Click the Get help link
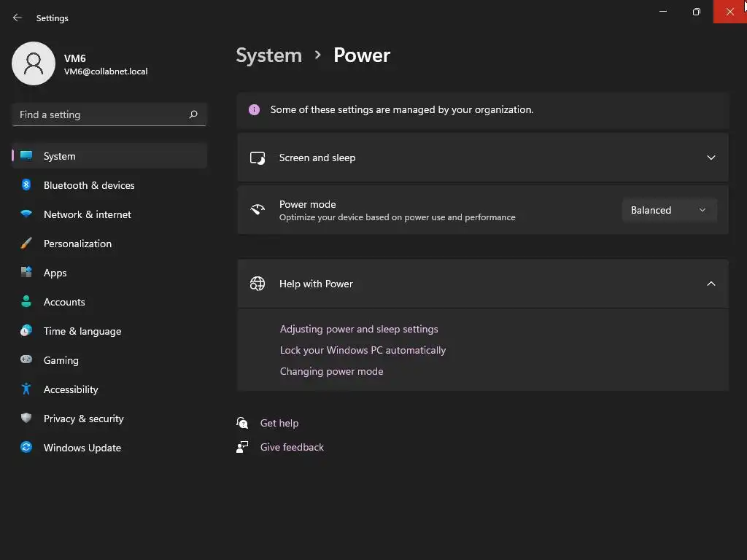The width and height of the screenshot is (747, 560). click(279, 423)
